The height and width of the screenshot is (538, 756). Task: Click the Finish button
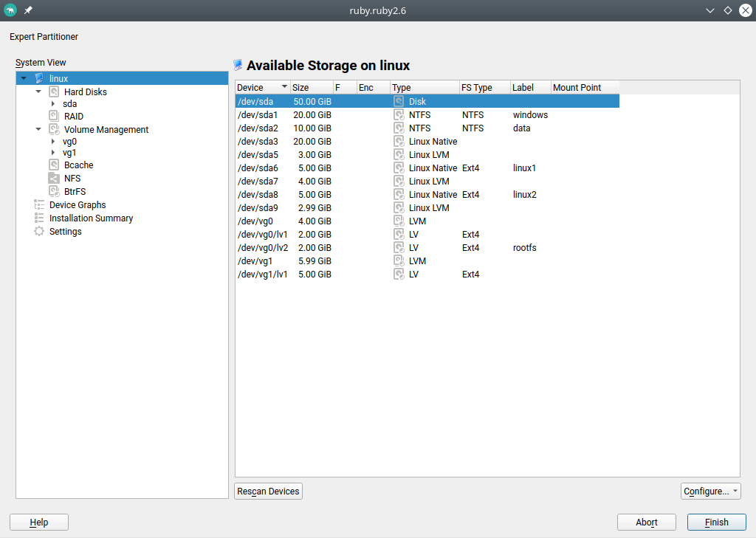coord(716,522)
